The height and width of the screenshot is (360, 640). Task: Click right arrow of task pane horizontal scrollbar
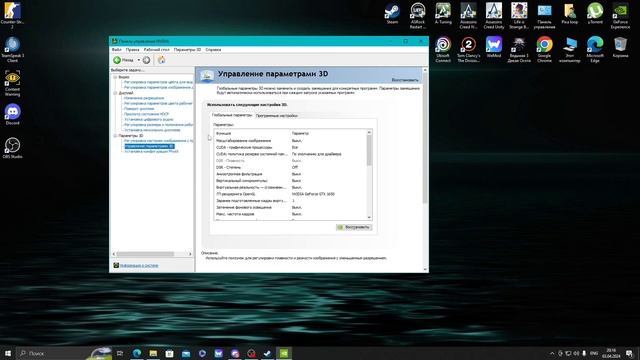[x=190, y=254]
